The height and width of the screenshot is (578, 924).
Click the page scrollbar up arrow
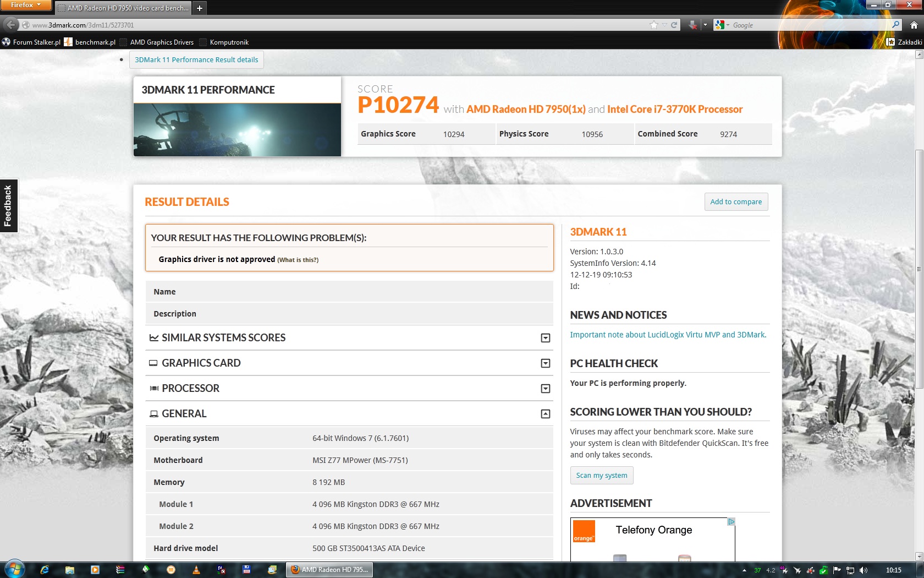tap(919, 54)
